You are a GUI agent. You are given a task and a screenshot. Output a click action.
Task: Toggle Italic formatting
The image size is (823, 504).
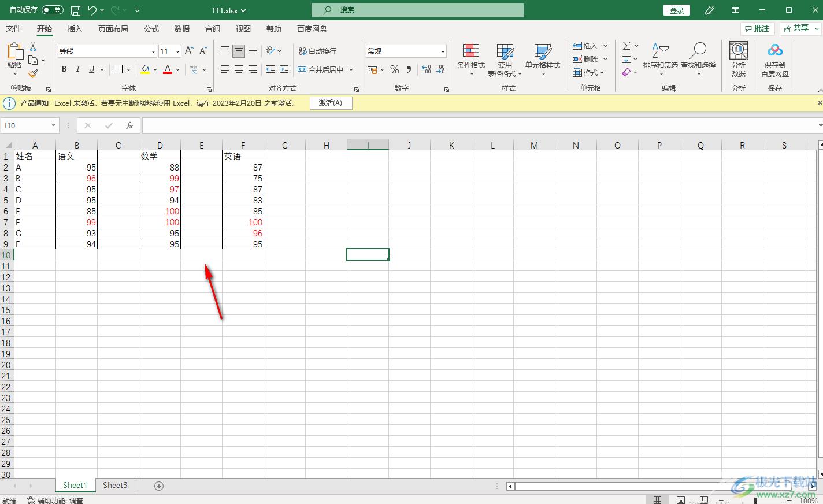pyautogui.click(x=78, y=69)
